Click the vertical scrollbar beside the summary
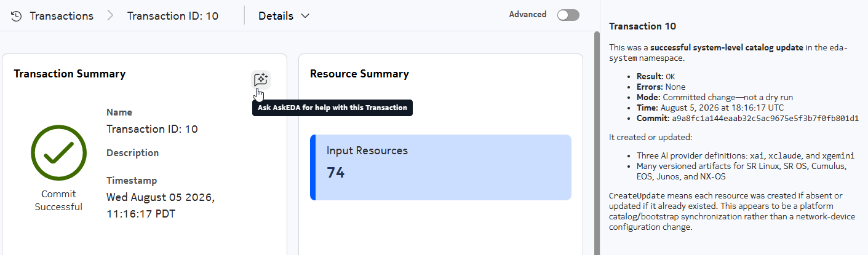 596,141
